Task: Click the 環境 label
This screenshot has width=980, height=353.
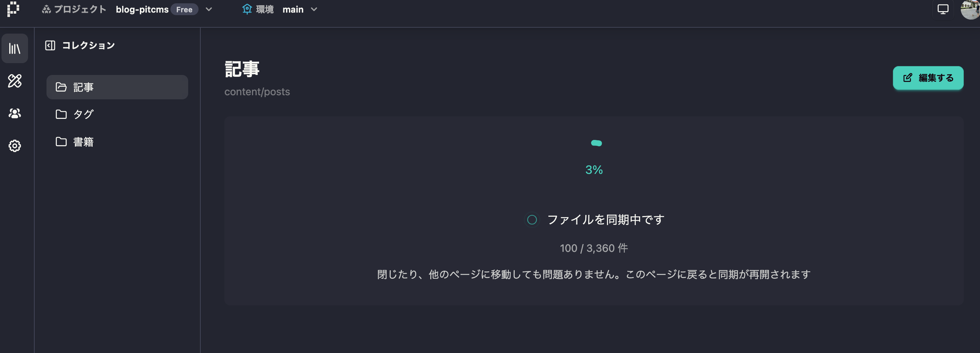Action: point(265,10)
